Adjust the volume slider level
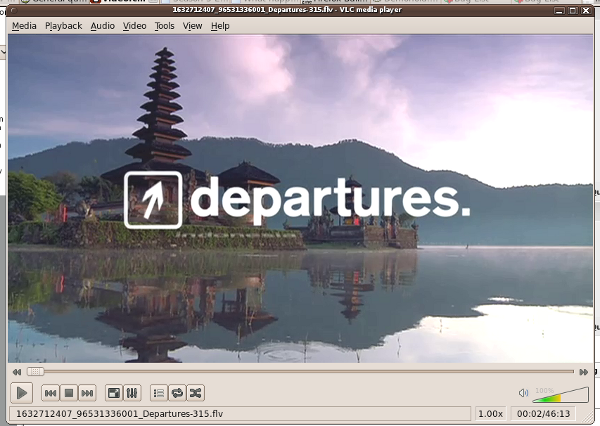The image size is (600, 426). [x=561, y=395]
